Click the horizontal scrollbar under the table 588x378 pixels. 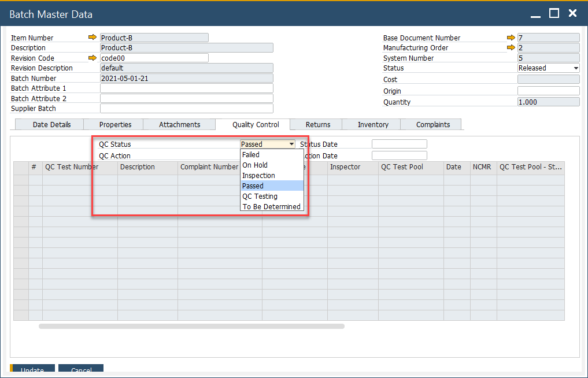tap(191, 327)
